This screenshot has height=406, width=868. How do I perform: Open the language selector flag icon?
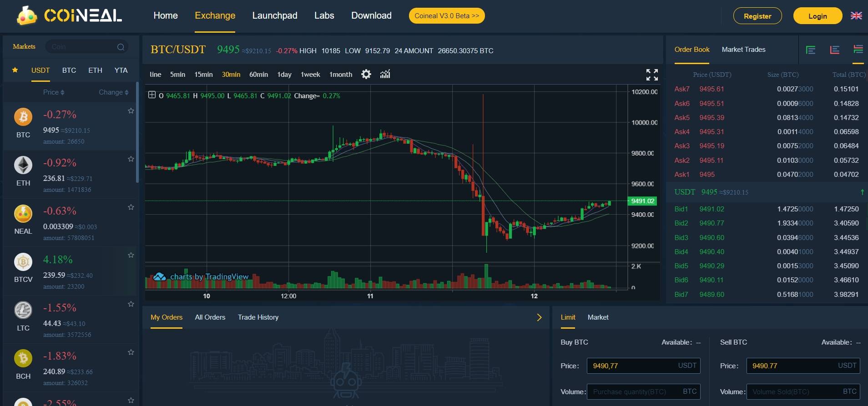point(856,16)
